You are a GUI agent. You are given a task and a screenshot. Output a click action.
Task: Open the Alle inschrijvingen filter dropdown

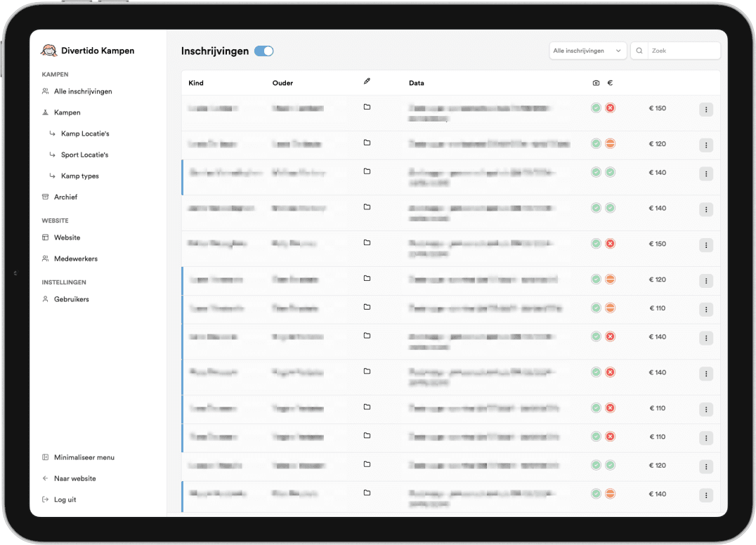(587, 51)
